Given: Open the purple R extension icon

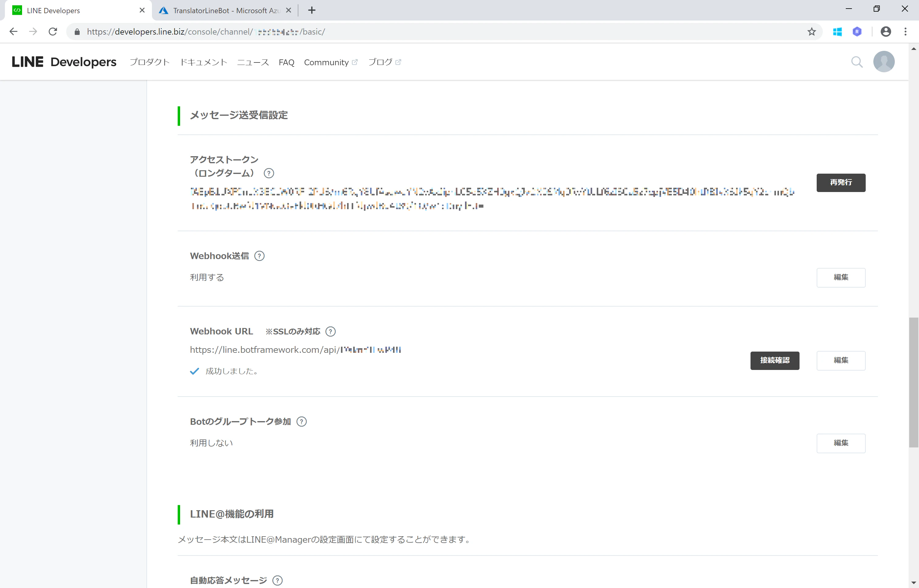Looking at the screenshot, I should tap(857, 32).
